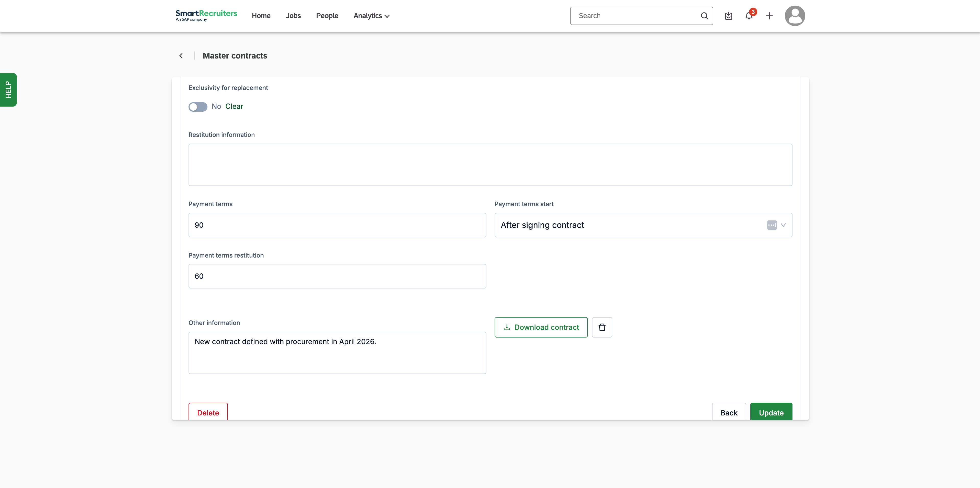Click the Back button
Viewport: 980px width, 488px height.
[x=729, y=412]
